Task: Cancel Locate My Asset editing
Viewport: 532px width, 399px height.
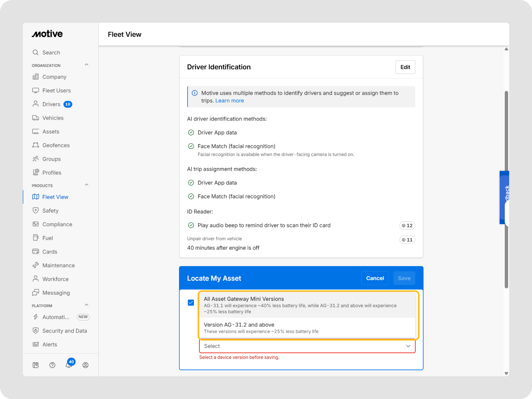Action: click(375, 278)
